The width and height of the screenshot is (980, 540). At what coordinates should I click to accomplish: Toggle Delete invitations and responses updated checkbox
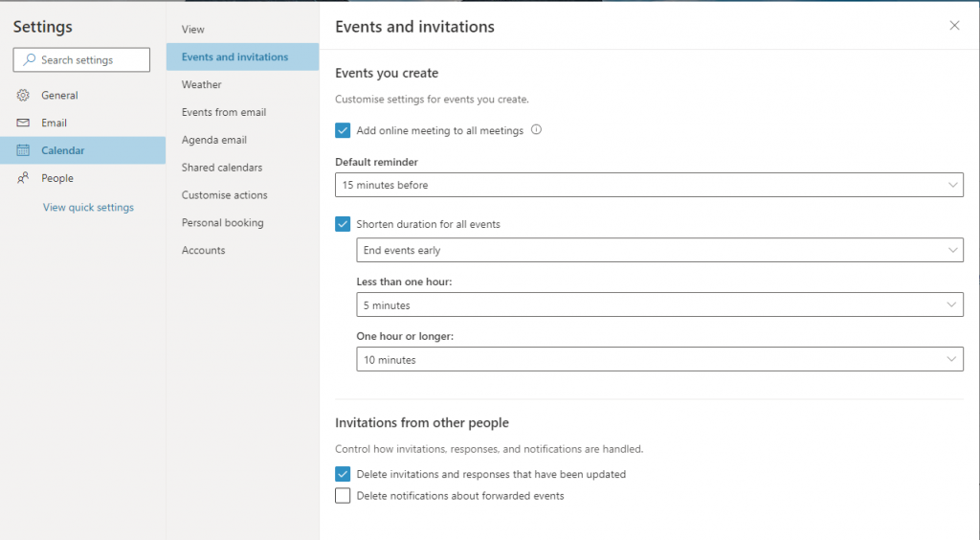pyautogui.click(x=343, y=474)
